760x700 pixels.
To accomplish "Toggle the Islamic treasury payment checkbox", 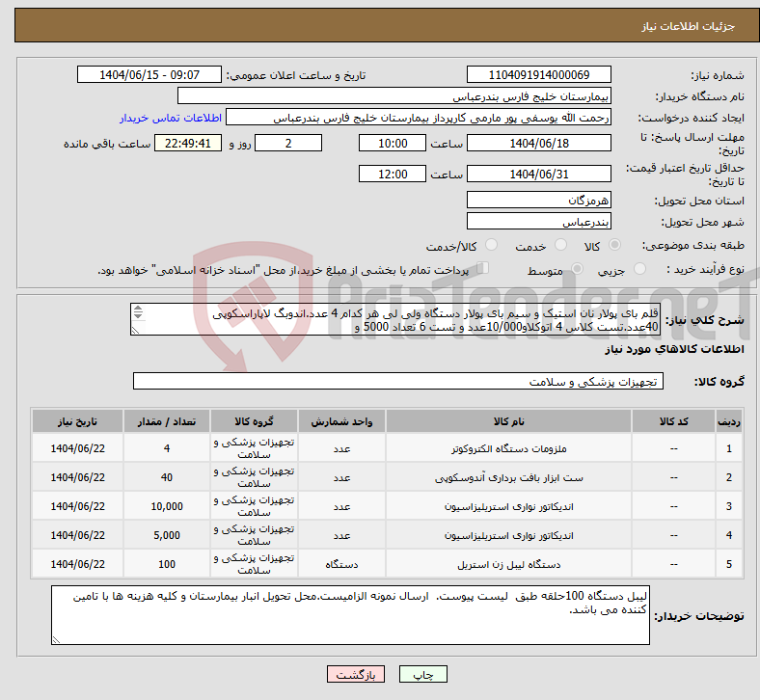I will pyautogui.click(x=483, y=269).
